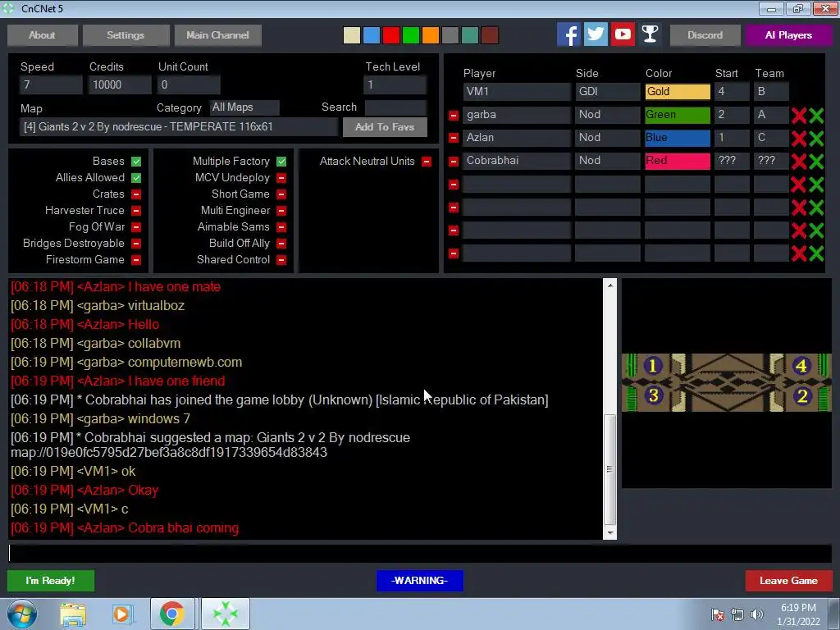Go to Main Channel
Screen dimensions: 840x630
pyautogui.click(x=218, y=35)
